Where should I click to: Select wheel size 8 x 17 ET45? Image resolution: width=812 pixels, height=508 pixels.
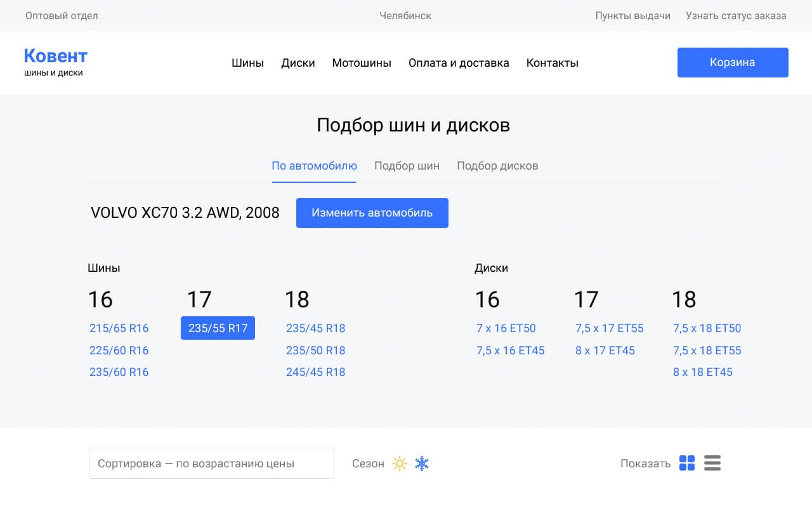(605, 351)
